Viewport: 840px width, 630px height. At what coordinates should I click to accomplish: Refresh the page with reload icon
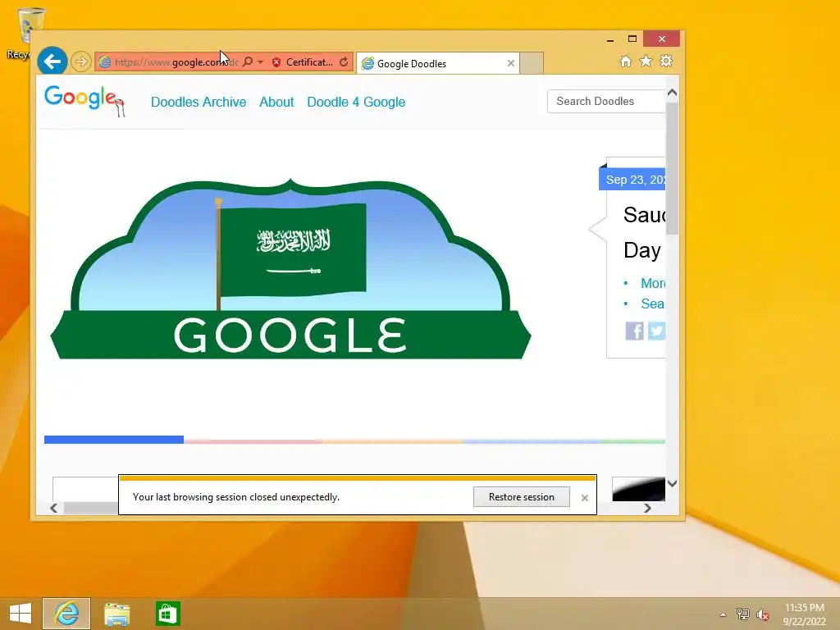(x=344, y=62)
